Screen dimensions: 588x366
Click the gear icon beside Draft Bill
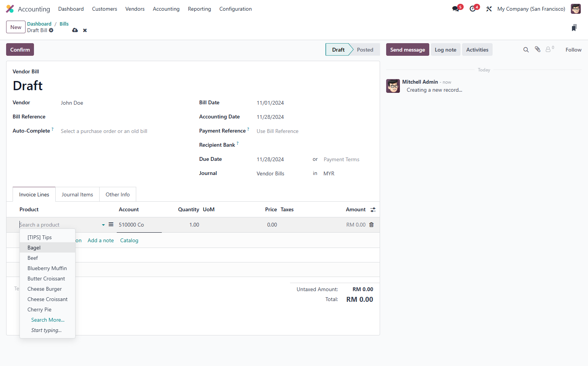click(51, 30)
